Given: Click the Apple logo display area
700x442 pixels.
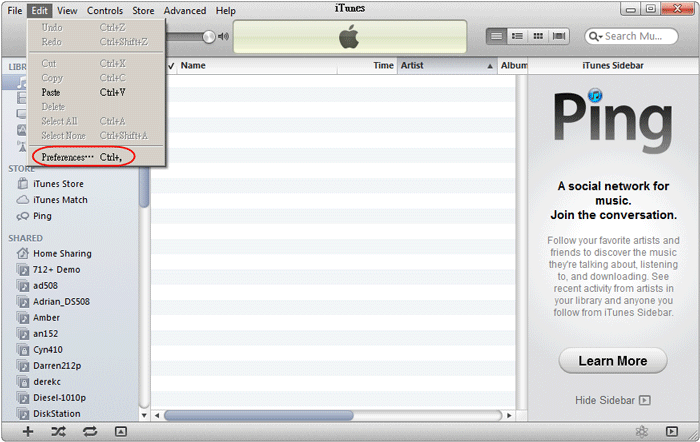Looking at the screenshot, I should (350, 37).
